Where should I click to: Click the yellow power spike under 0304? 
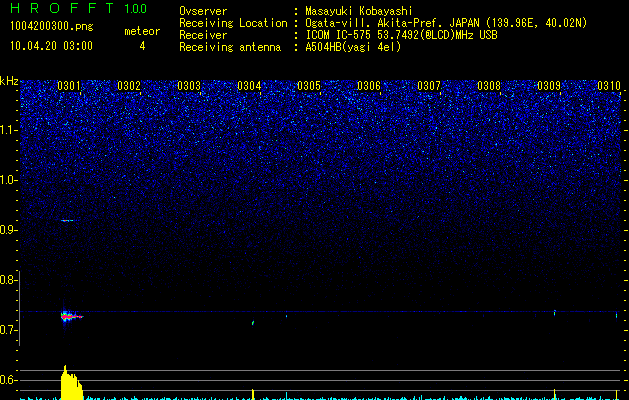(x=253, y=394)
